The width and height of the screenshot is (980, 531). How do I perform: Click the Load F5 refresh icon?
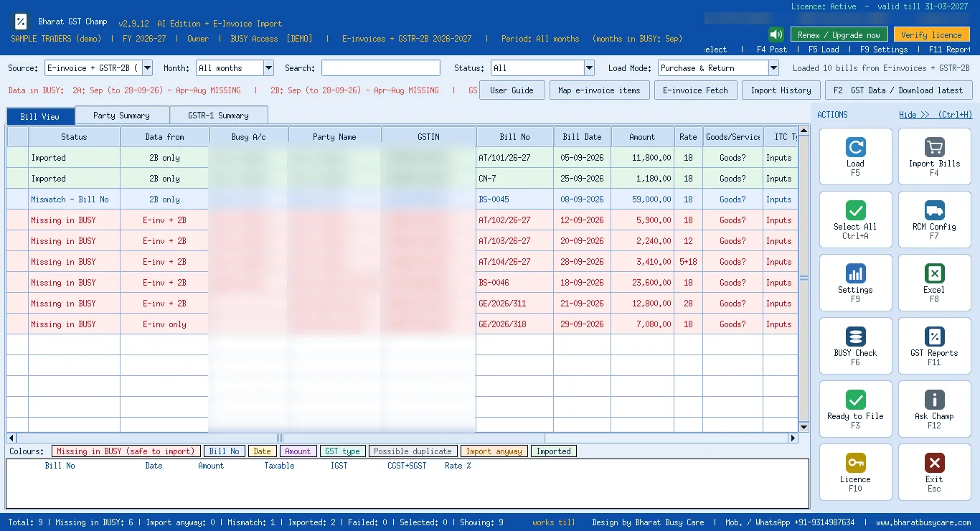pyautogui.click(x=855, y=147)
